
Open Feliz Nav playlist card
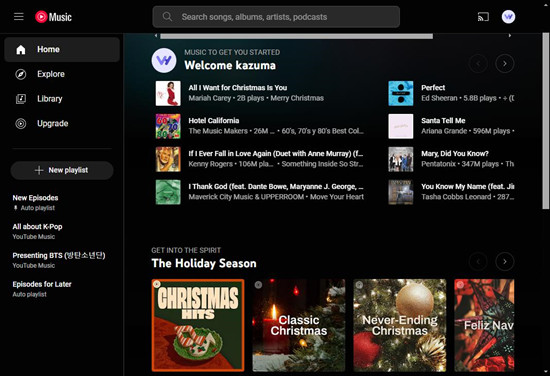484,325
